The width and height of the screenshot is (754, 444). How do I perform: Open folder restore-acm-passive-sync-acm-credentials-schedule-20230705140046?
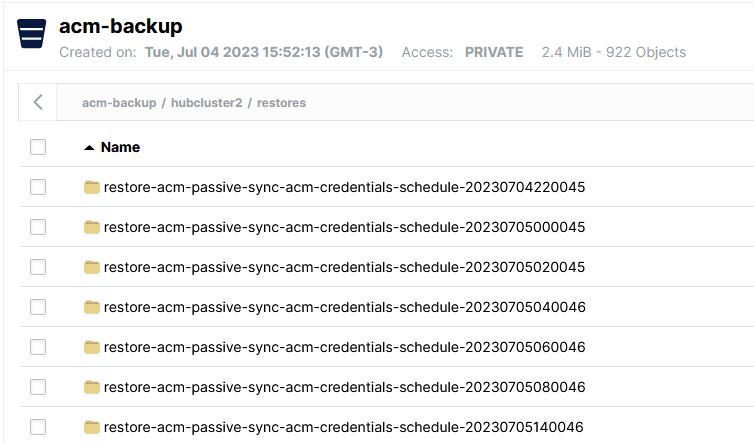pyautogui.click(x=344, y=427)
